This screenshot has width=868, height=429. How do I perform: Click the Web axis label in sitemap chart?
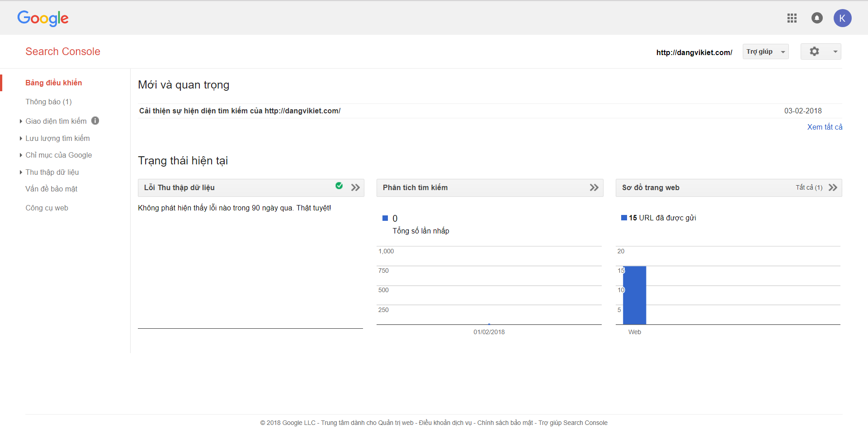(634, 332)
